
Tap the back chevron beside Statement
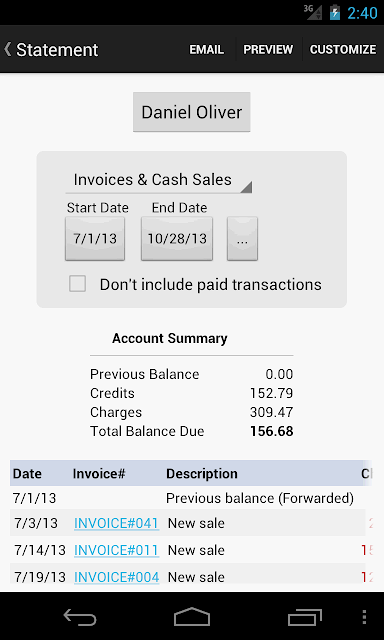pos(7,49)
